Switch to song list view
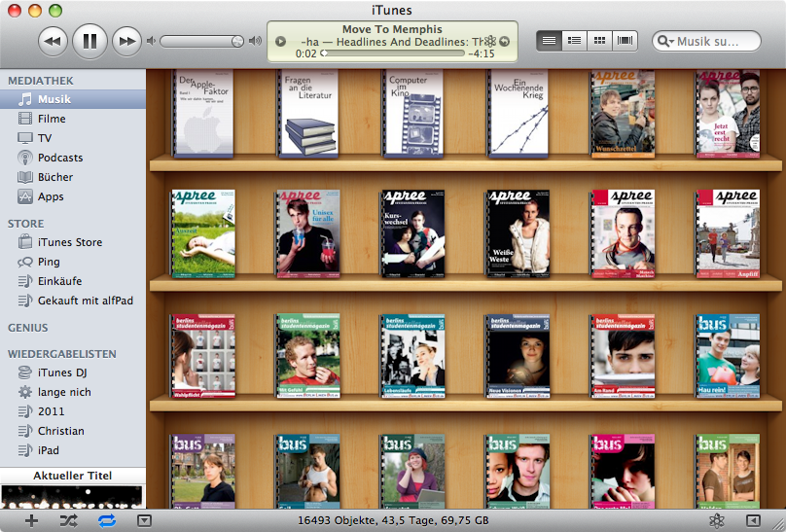The height and width of the screenshot is (532, 786). pyautogui.click(x=549, y=41)
